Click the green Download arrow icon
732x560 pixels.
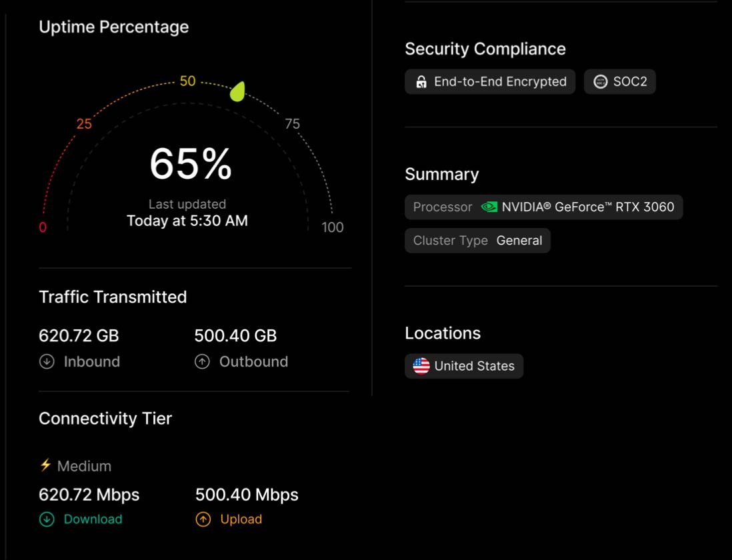pyautogui.click(x=47, y=519)
